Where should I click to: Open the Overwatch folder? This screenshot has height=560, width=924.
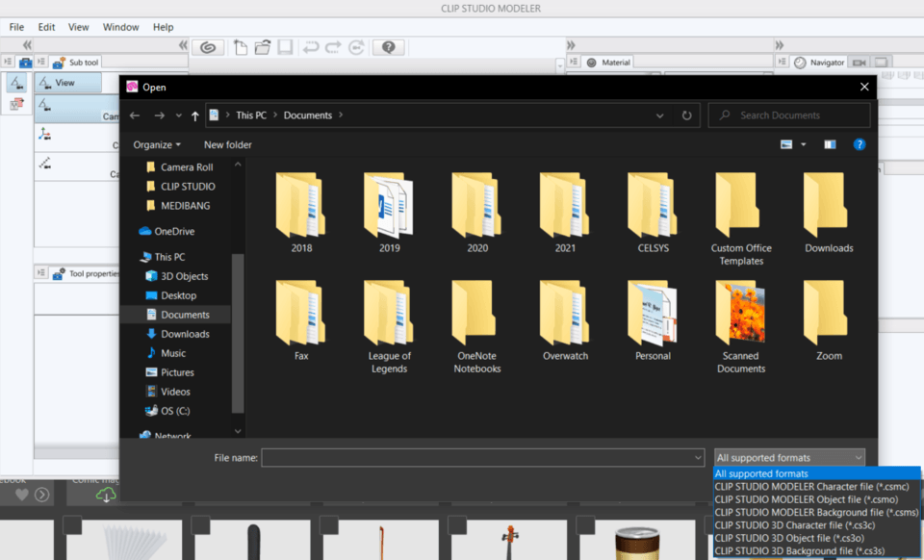pyautogui.click(x=565, y=321)
